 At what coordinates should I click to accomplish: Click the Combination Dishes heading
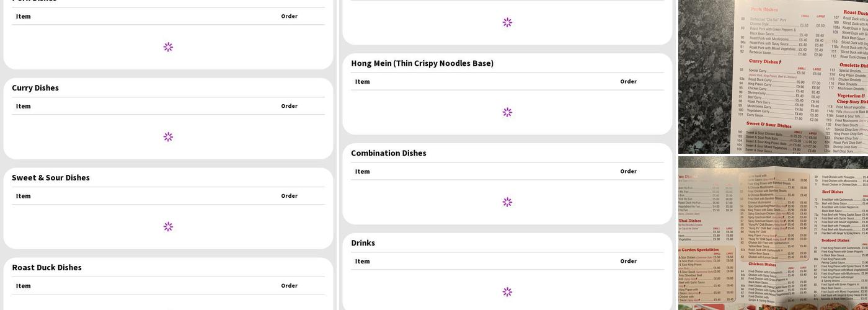coord(389,153)
